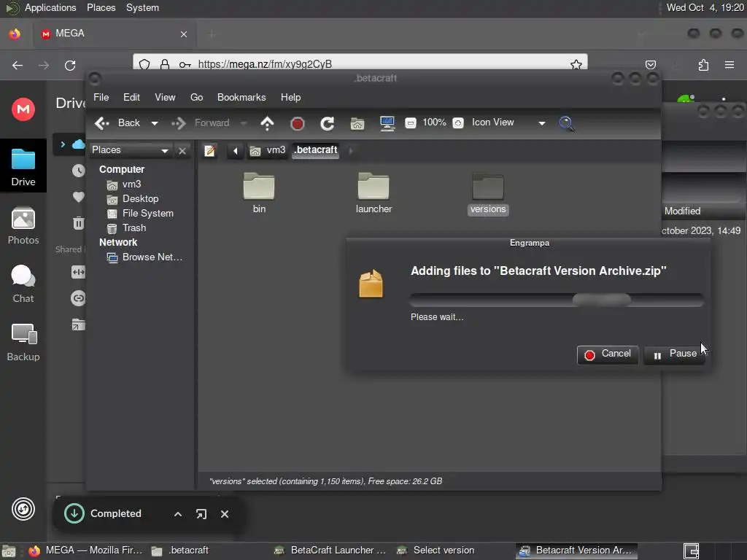Click the 100% zoom level label

pyautogui.click(x=435, y=122)
